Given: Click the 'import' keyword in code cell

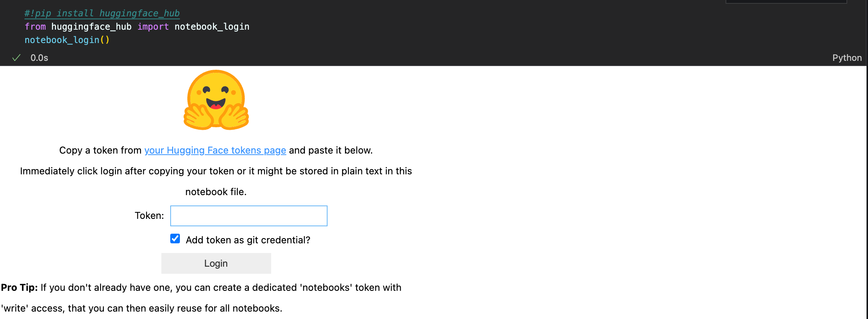Looking at the screenshot, I should coord(153,27).
